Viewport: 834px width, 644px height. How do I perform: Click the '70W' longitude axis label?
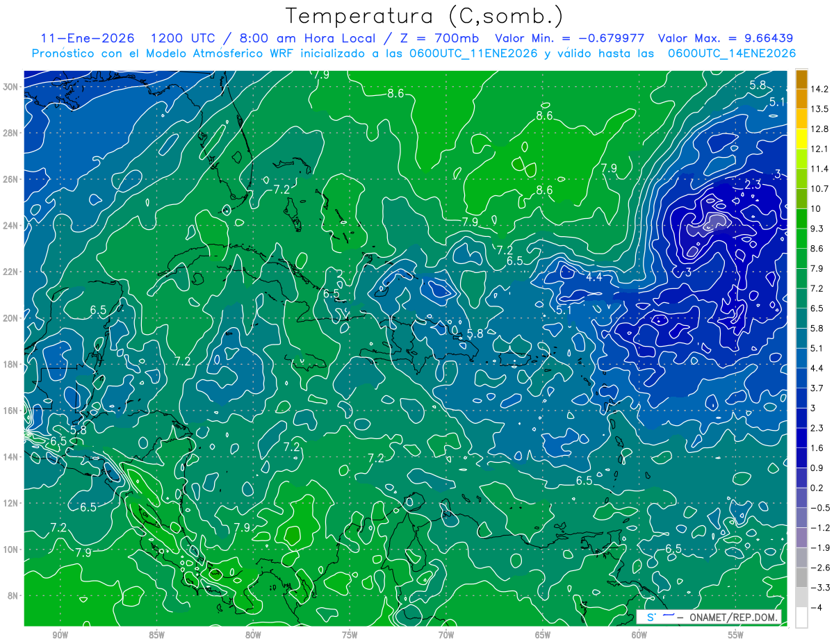click(446, 636)
